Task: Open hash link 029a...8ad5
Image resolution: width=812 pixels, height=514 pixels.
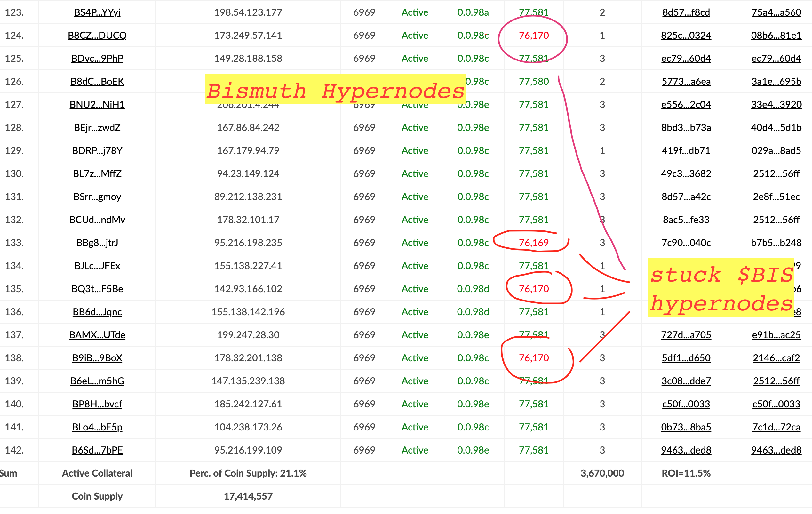Action: [x=776, y=150]
